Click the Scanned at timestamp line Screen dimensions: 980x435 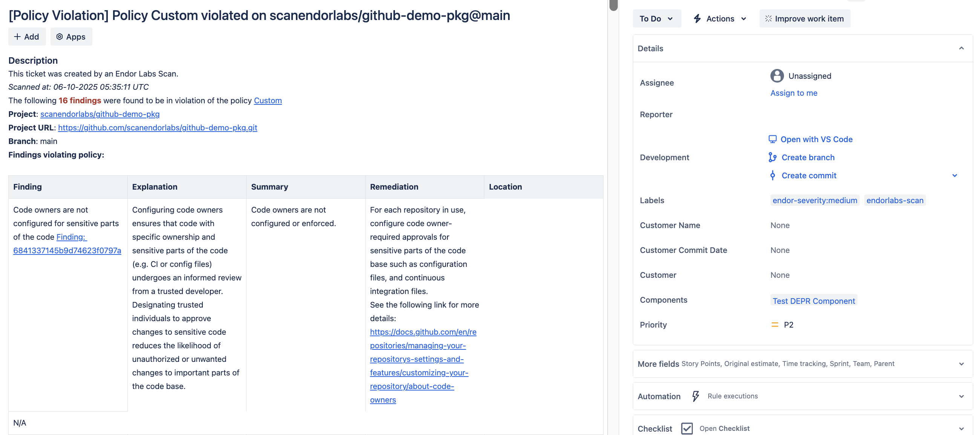click(78, 87)
